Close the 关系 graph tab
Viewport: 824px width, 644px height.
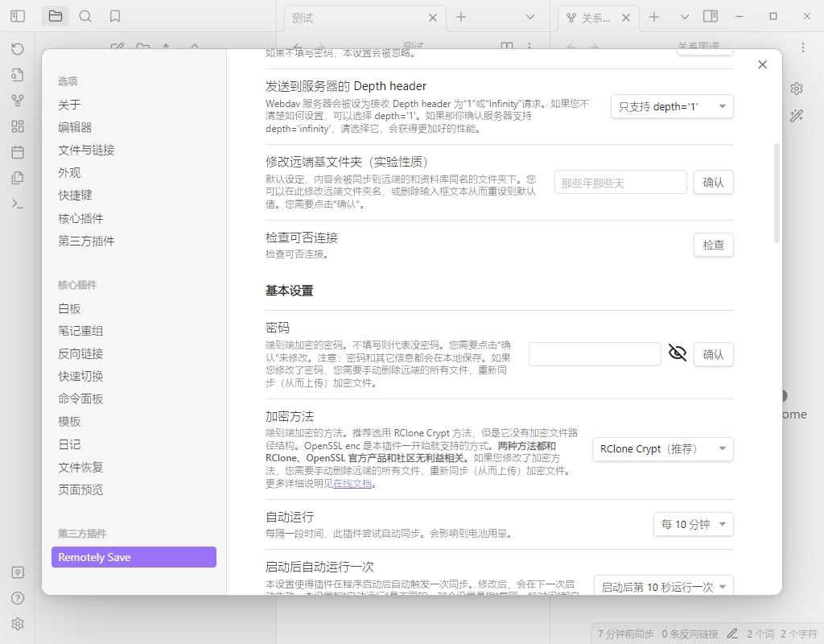click(626, 18)
